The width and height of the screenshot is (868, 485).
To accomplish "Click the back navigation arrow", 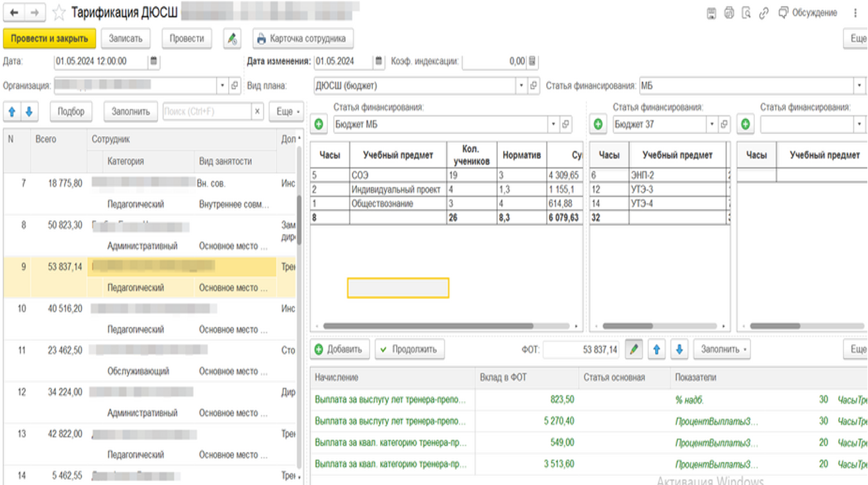I will 14,13.
